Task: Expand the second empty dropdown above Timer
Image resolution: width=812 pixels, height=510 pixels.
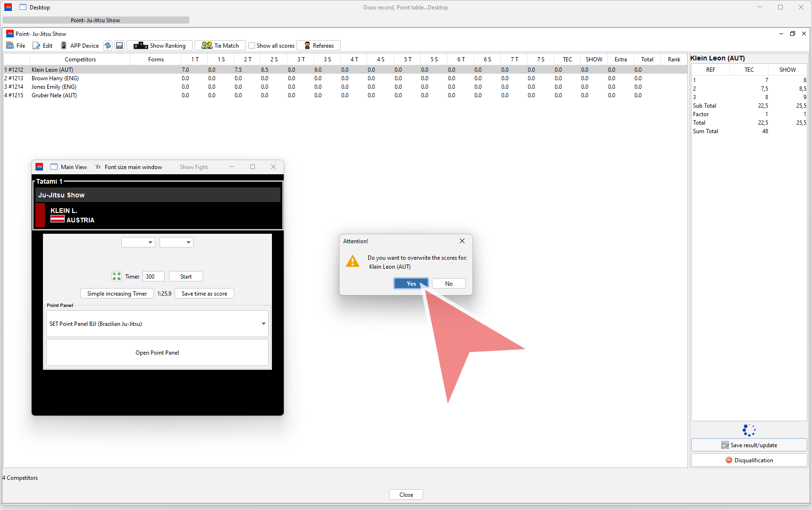Action: coord(176,242)
